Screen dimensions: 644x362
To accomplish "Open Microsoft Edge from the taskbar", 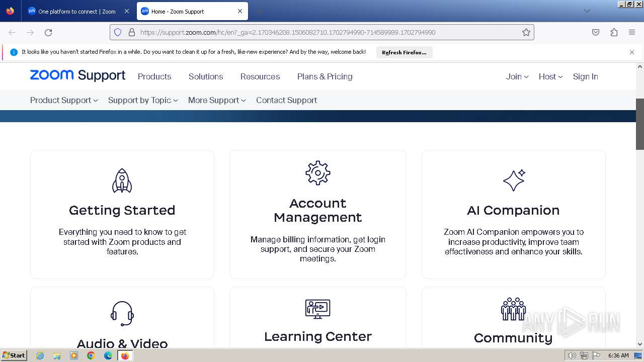I will 108,355.
